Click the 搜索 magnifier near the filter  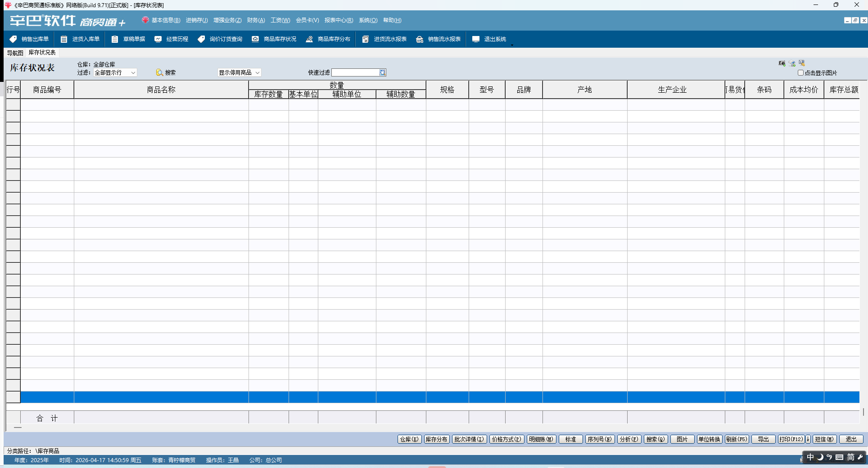coord(166,72)
